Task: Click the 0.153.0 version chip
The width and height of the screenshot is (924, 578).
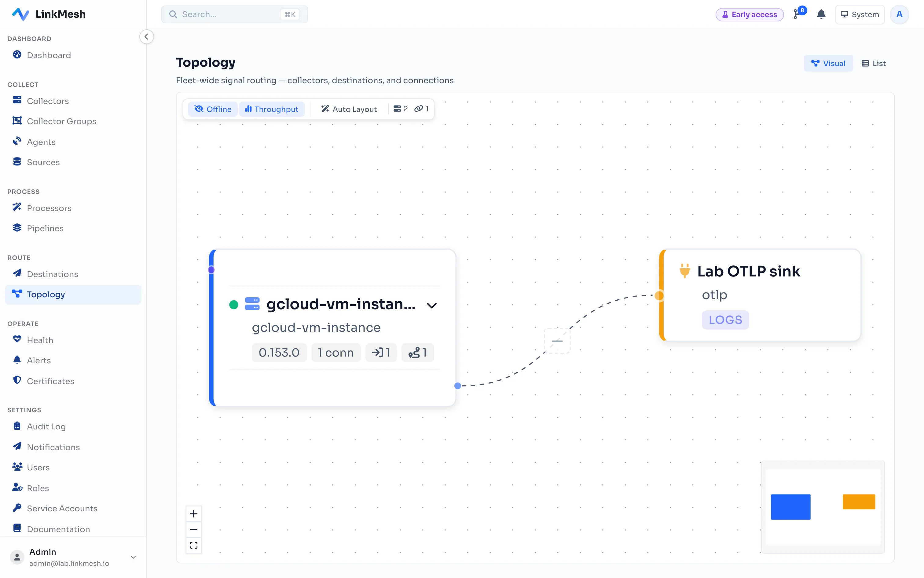Action: 279,352
